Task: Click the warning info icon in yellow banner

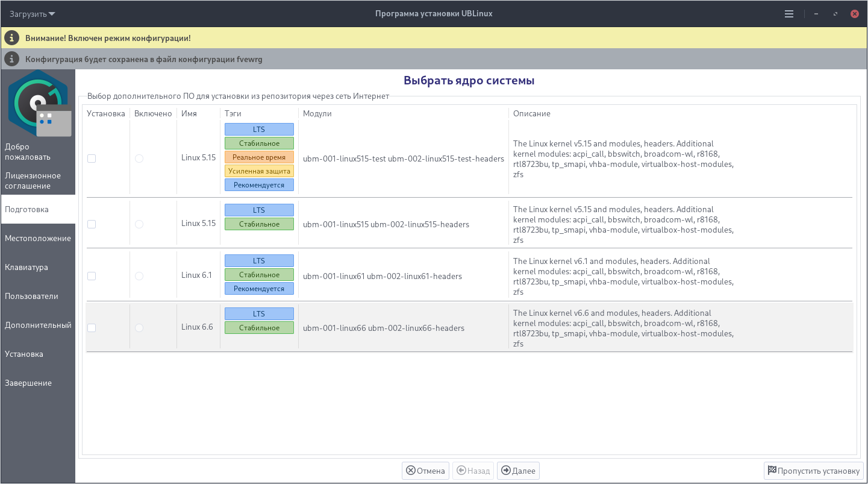Action: (12, 38)
